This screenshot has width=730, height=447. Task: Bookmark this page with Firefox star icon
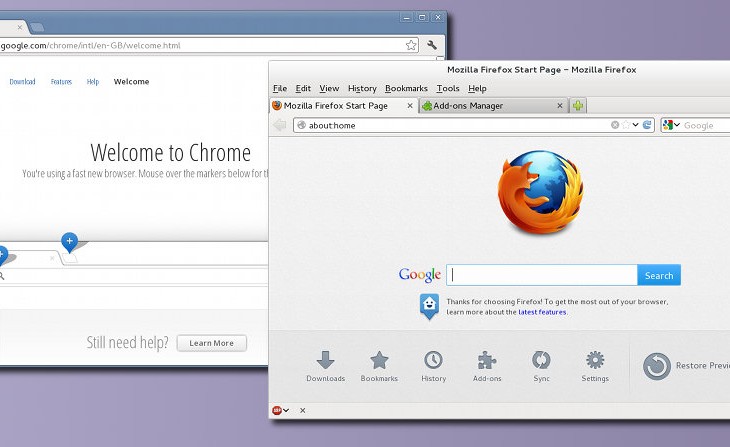point(626,125)
